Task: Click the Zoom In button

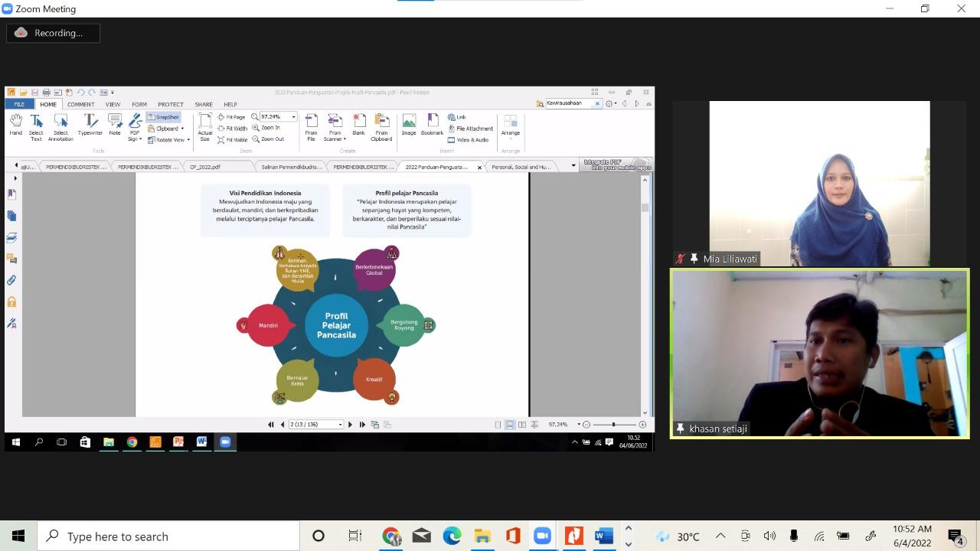Action: 267,128
